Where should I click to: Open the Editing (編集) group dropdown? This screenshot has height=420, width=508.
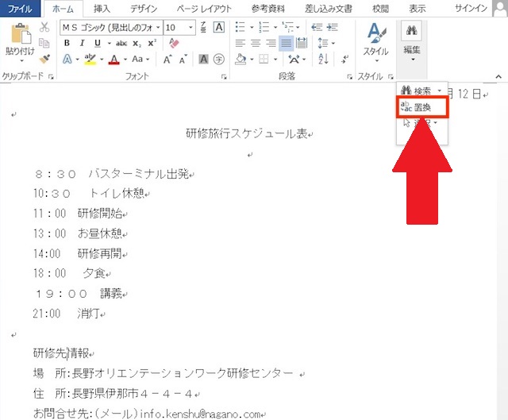tap(412, 42)
